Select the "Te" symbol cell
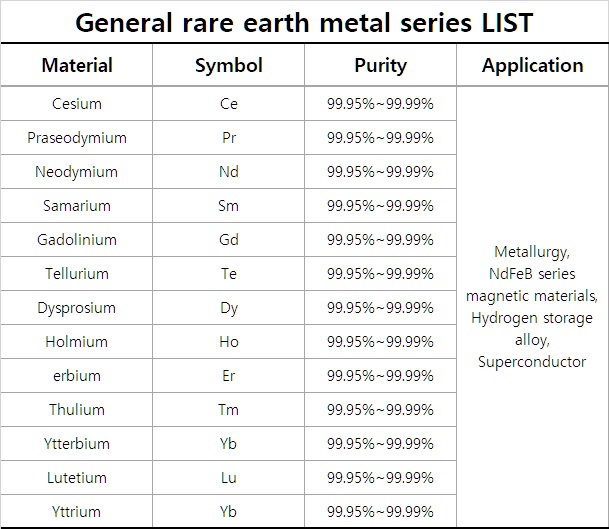 tap(229, 274)
